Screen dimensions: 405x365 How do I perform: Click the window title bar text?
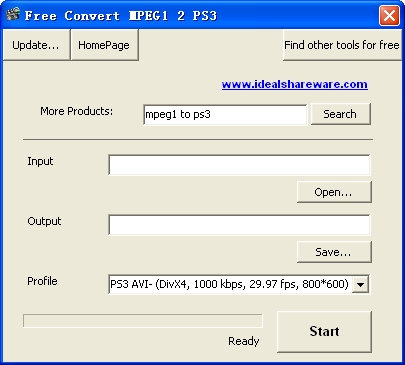(x=121, y=16)
